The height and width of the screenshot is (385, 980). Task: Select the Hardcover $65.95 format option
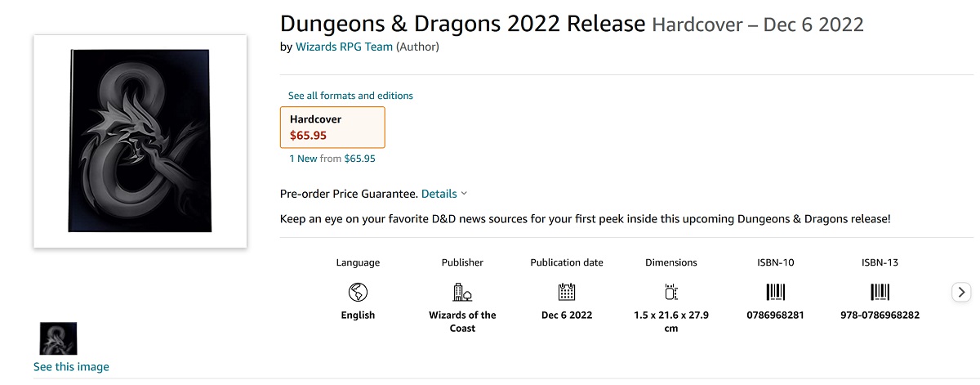pyautogui.click(x=332, y=127)
